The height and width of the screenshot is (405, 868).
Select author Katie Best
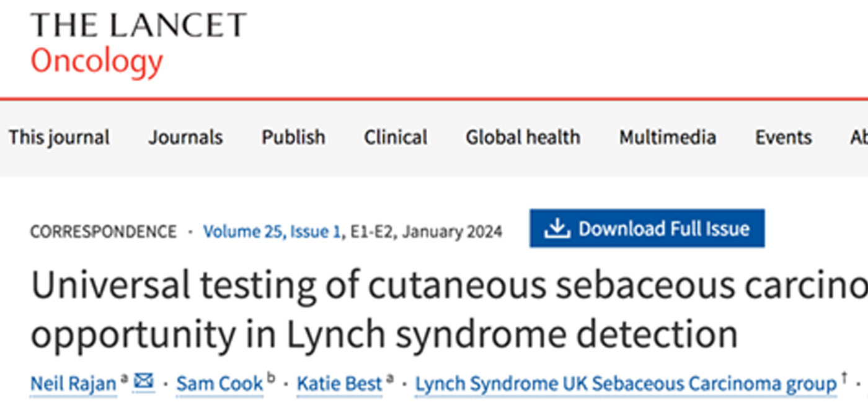pyautogui.click(x=339, y=385)
